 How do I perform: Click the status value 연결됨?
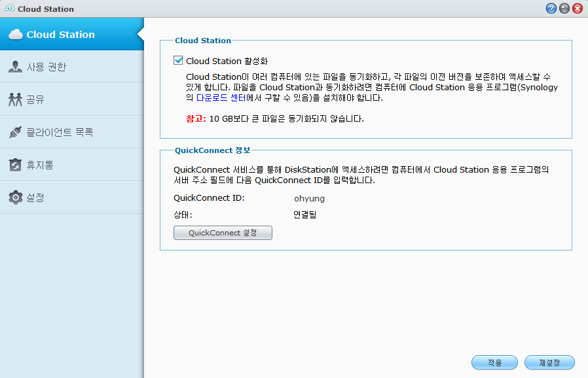point(305,215)
